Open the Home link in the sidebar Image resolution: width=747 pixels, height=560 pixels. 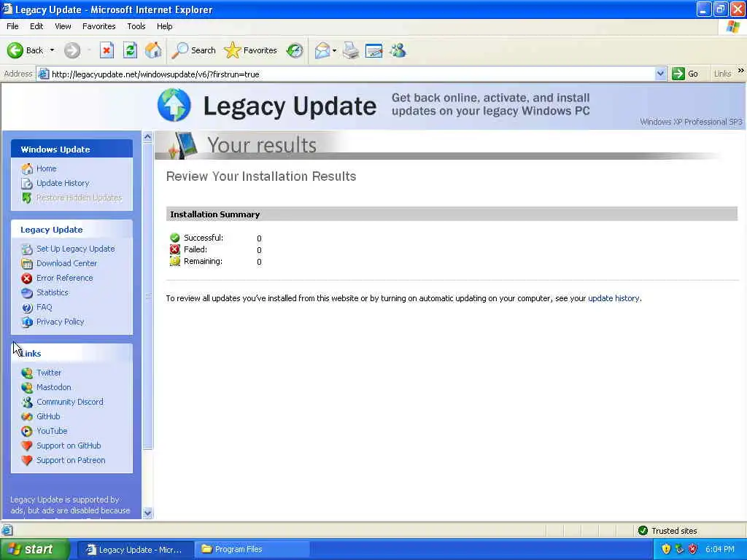point(46,168)
